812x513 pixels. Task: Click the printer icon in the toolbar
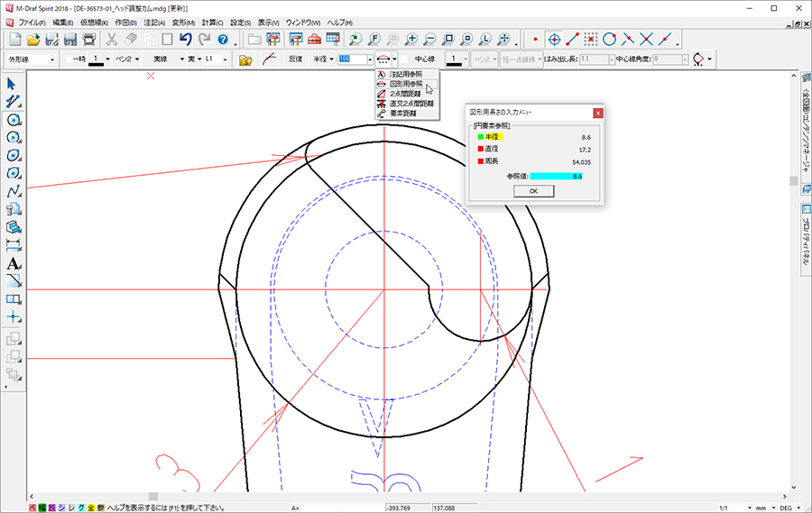pos(88,39)
